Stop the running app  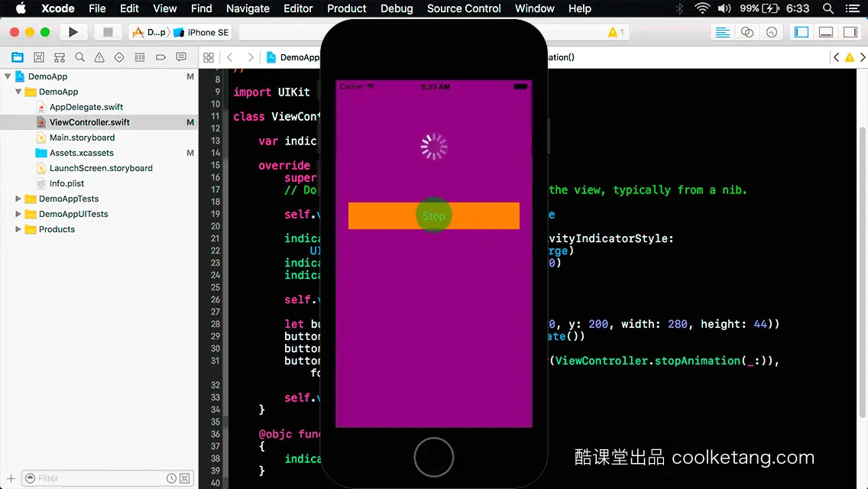[x=108, y=32]
